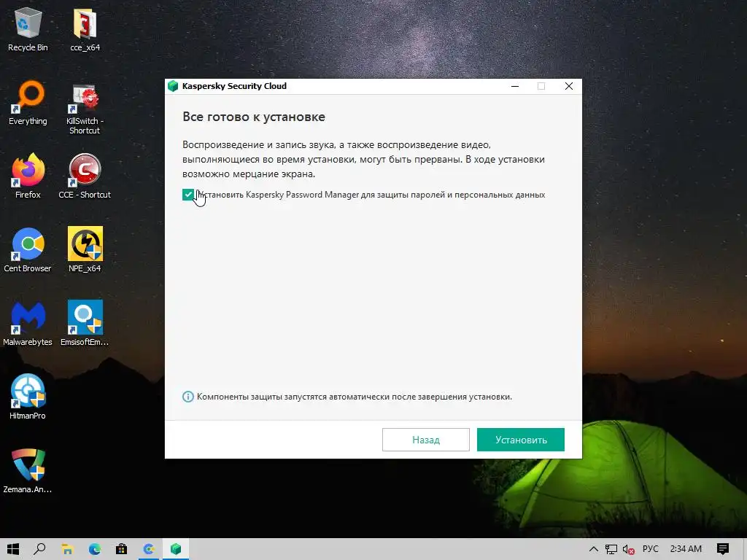Click the muted volume tray icon
Screen dimensions: 747x560
click(628, 549)
